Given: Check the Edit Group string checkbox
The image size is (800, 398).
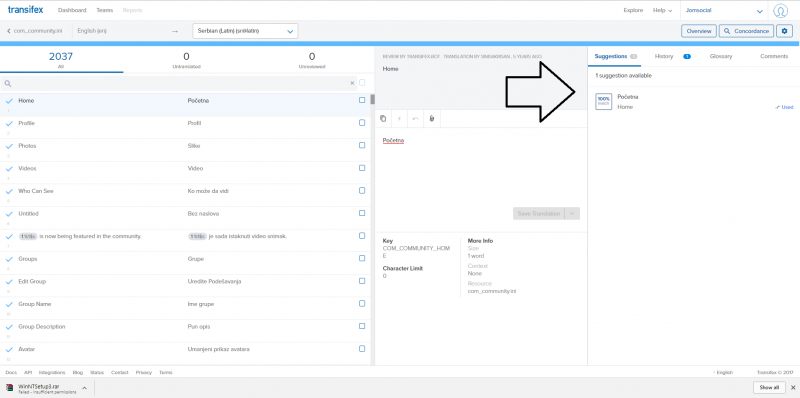Looking at the screenshot, I should tap(362, 281).
